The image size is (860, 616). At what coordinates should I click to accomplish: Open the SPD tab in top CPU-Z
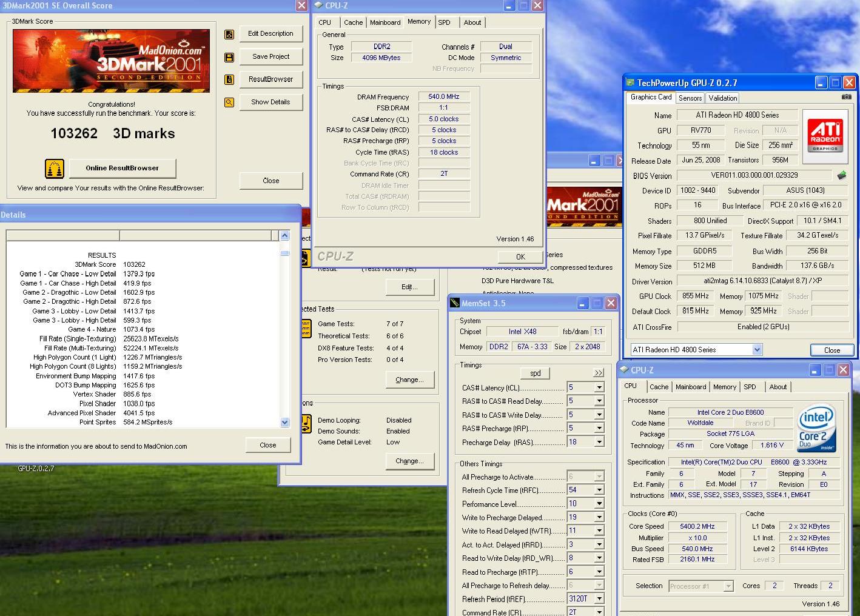click(x=445, y=22)
